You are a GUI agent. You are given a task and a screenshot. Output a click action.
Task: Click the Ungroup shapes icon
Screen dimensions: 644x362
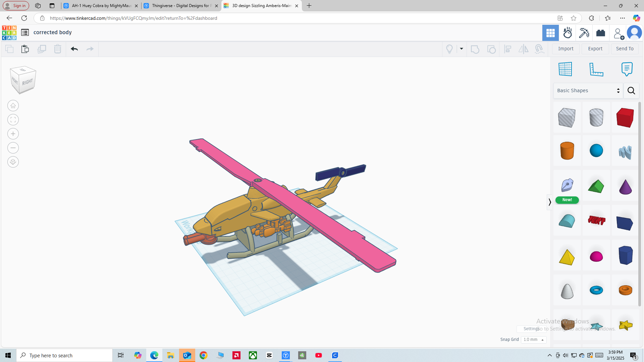pyautogui.click(x=491, y=49)
